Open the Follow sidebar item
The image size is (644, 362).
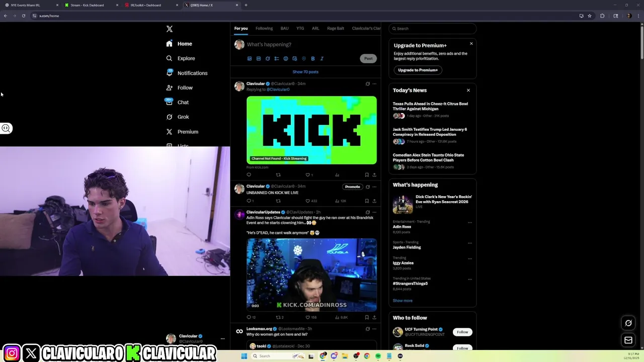179,87
